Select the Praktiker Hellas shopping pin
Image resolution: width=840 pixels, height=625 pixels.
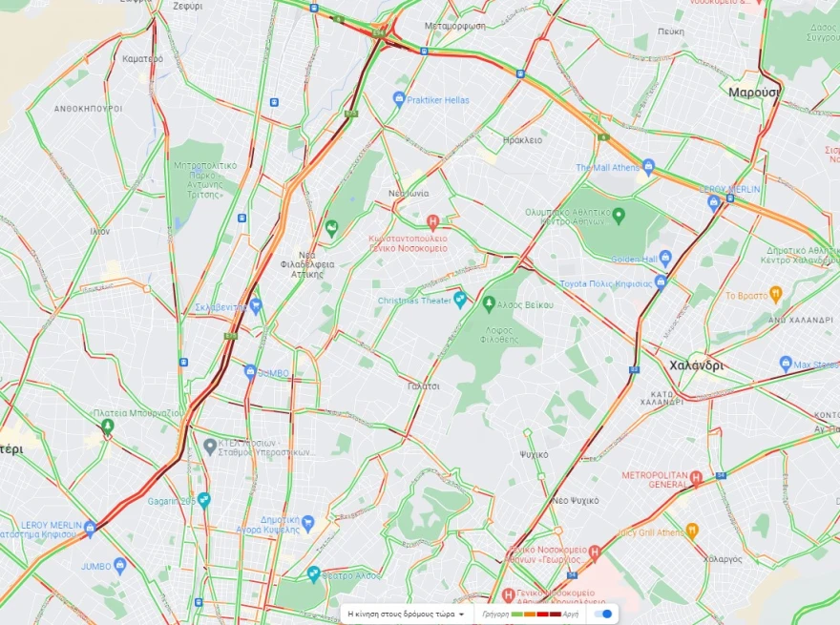(x=398, y=99)
